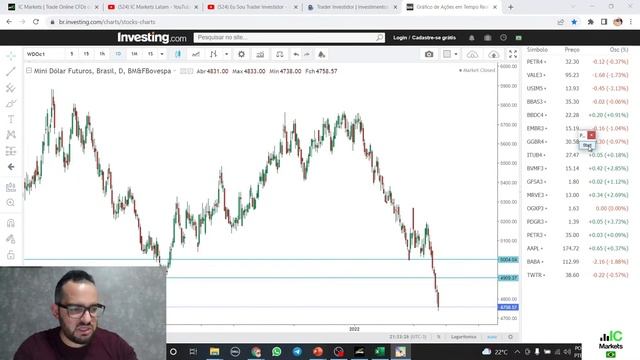This screenshot has width=640, height=360.
Task: Toggle fullscreen chart mode
Action: [x=513, y=54]
